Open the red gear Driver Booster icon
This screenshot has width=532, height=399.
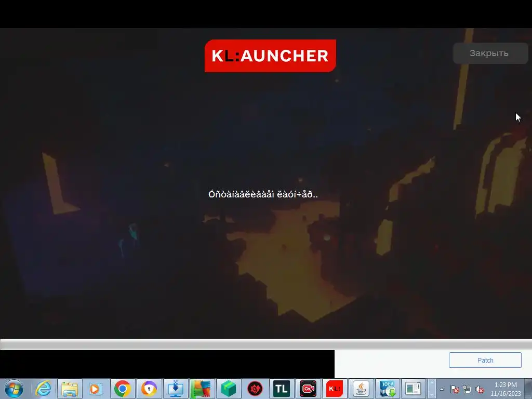[255, 389]
